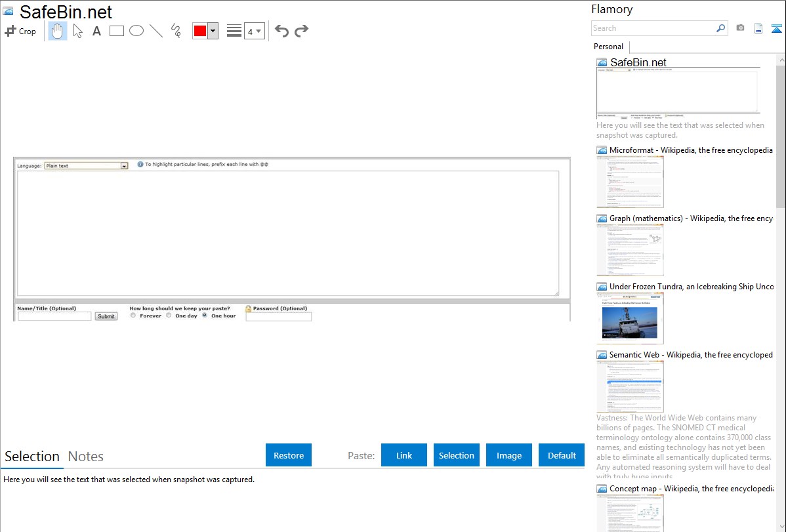This screenshot has width=786, height=532.
Task: Focus the Flamory Search field
Action: pos(653,28)
